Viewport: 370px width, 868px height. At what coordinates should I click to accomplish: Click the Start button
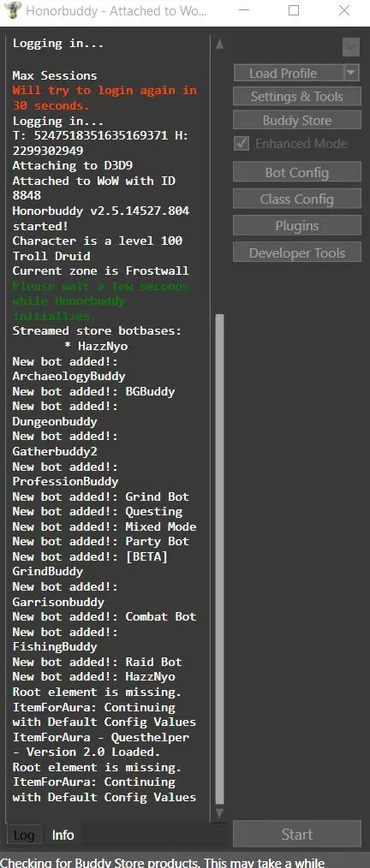(297, 835)
